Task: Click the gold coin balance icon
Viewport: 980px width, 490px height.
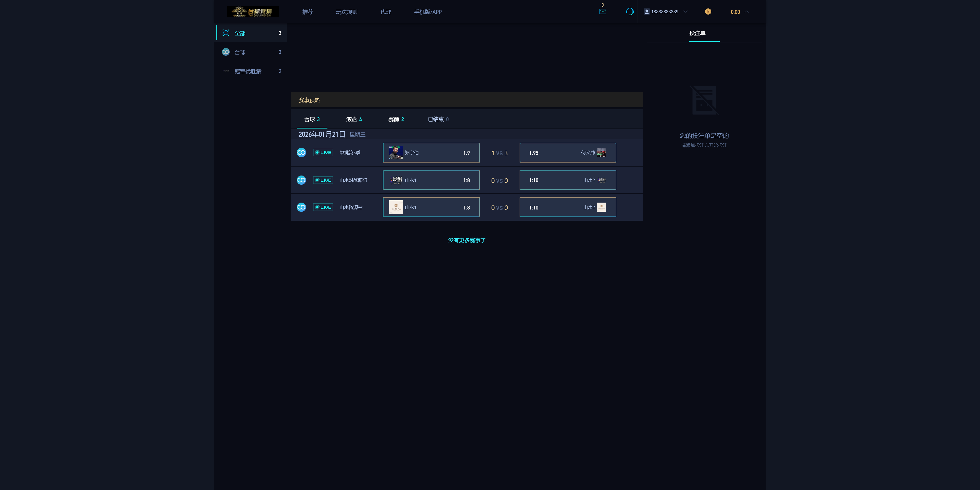Action: (x=708, y=11)
